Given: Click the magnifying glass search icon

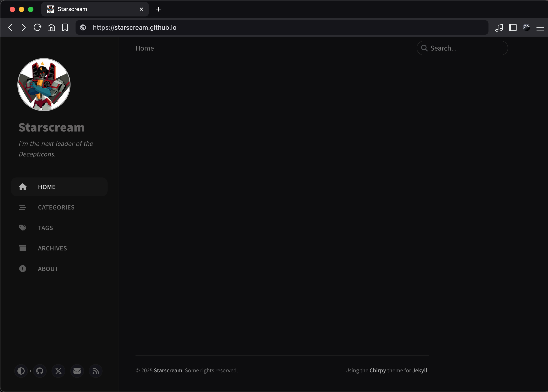Looking at the screenshot, I should click(424, 48).
